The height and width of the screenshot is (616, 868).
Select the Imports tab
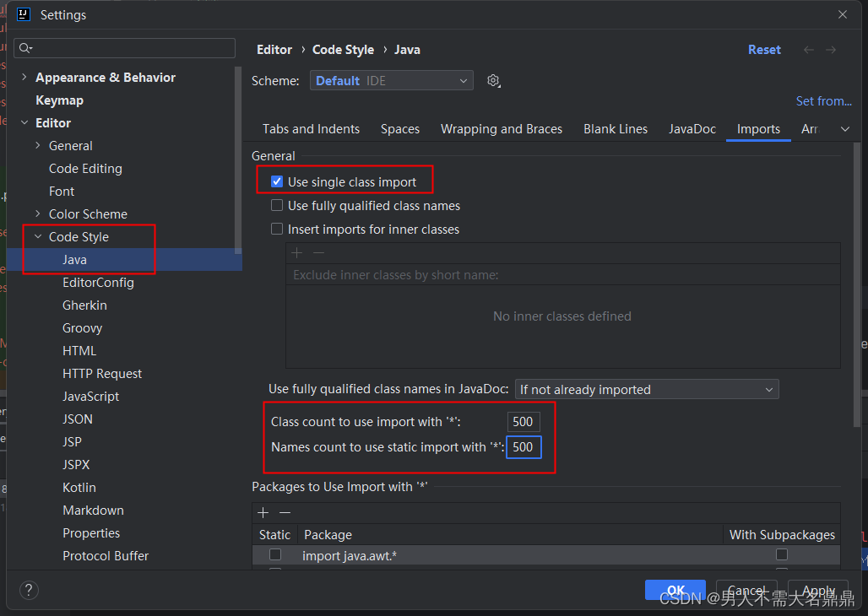point(758,129)
